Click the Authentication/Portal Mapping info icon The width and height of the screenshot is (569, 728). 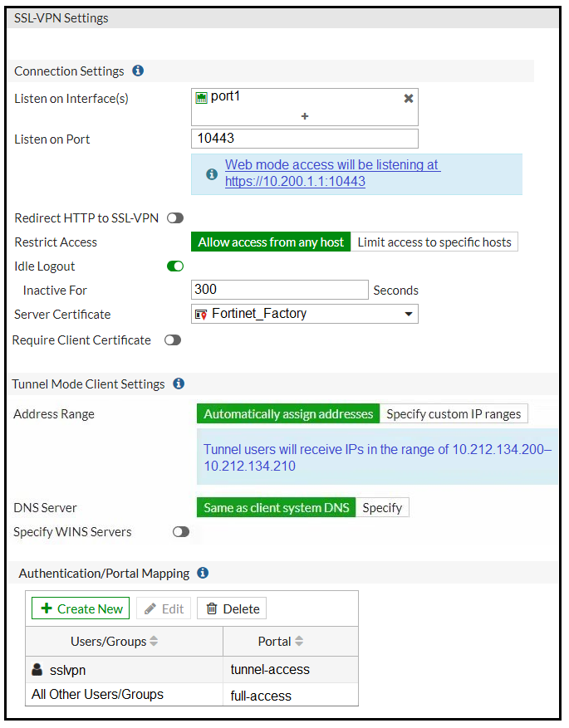pyautogui.click(x=203, y=573)
